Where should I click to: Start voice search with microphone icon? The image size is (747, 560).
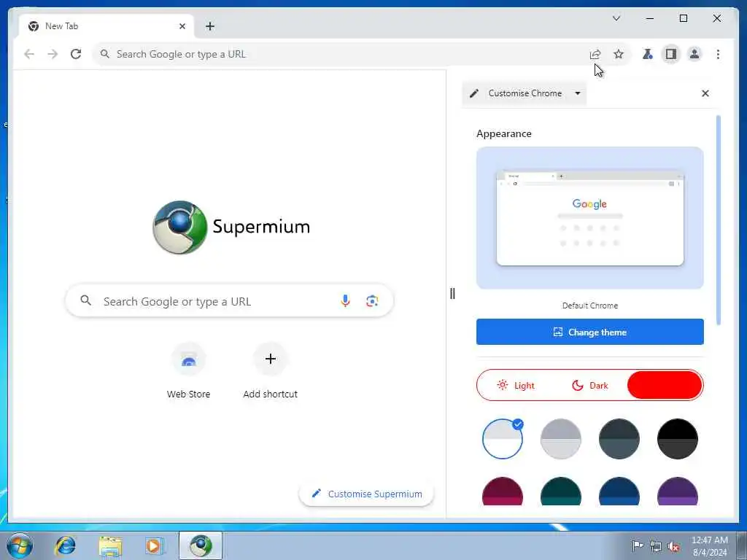click(345, 301)
